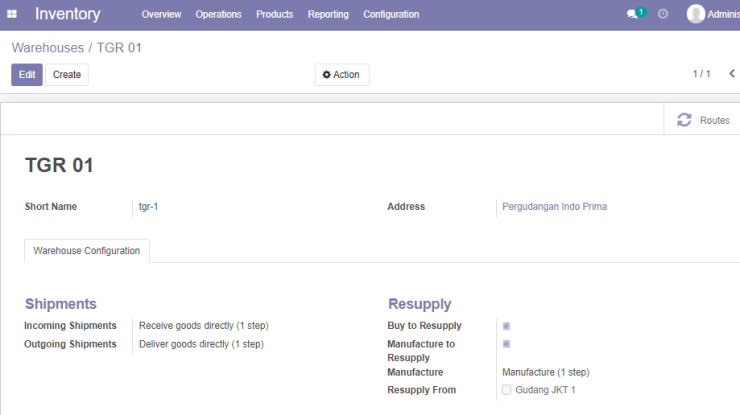This screenshot has height=415, width=740.
Task: Enable the Gudang JKT 1 checkbox
Action: coord(506,390)
